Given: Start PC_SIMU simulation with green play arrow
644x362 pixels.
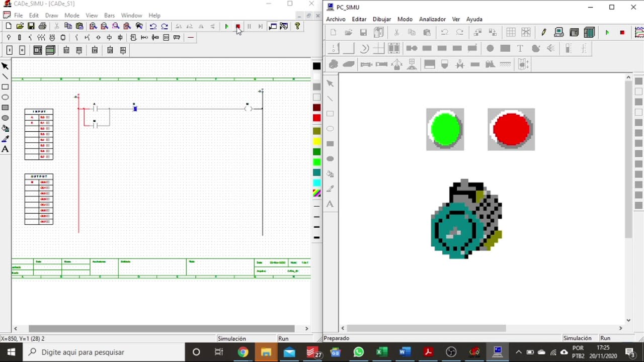Looking at the screenshot, I should tap(607, 32).
